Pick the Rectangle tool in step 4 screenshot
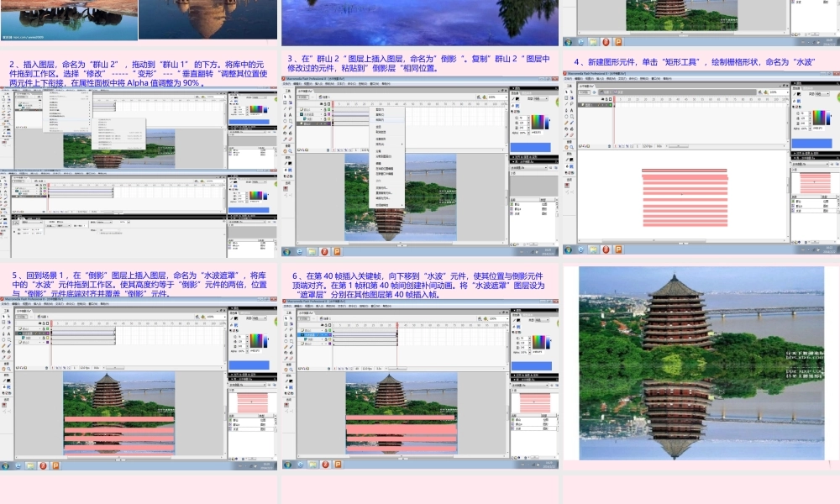Viewport: 840px width, 504px height. [x=572, y=117]
